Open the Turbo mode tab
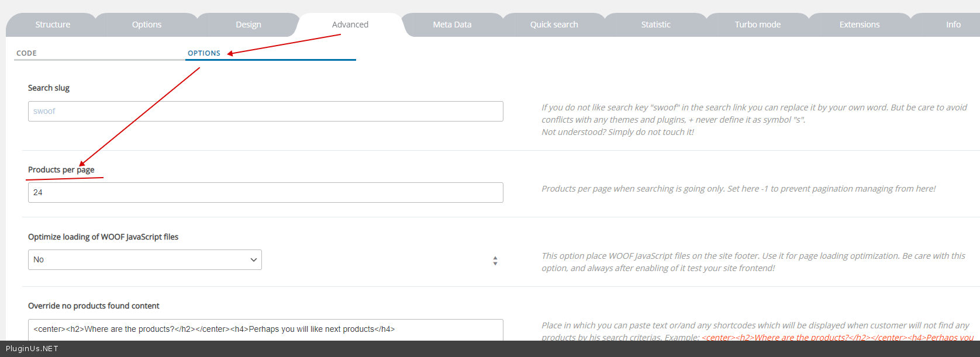This screenshot has width=980, height=357. [x=757, y=25]
